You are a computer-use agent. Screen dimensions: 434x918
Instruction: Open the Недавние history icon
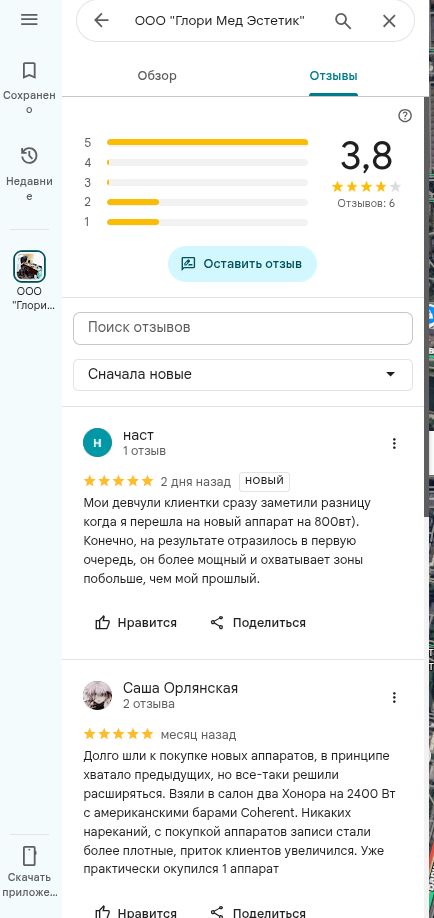pyautogui.click(x=29, y=156)
